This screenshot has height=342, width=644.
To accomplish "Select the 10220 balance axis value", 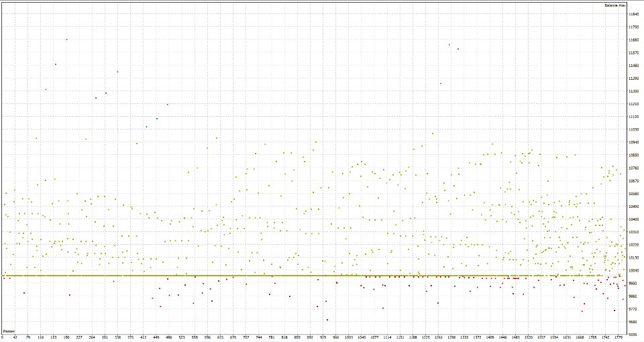I will coord(633,245).
